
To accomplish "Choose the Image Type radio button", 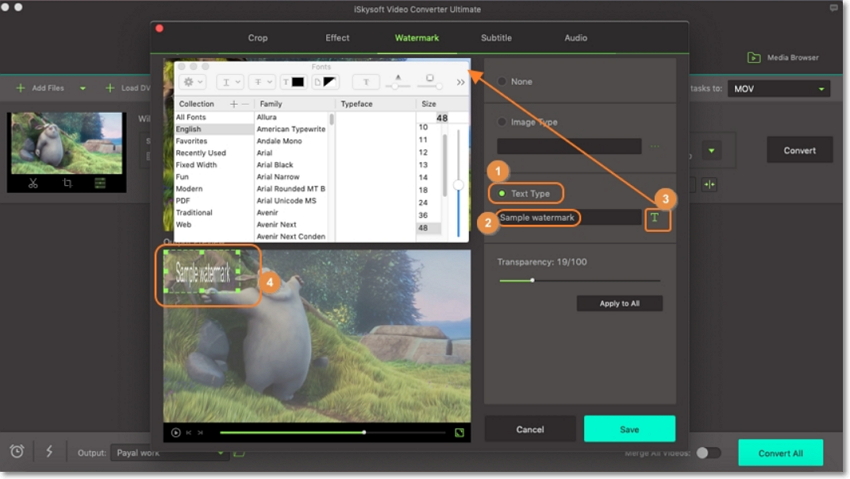I will tap(502, 122).
